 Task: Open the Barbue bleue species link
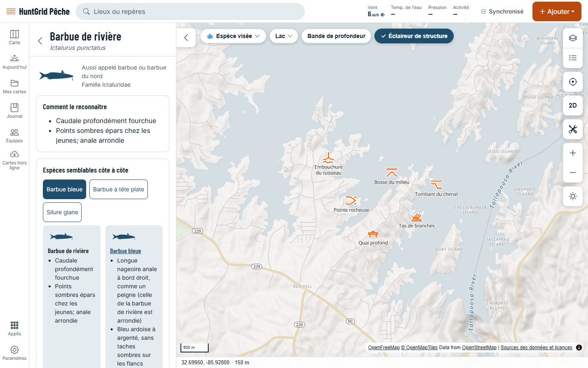tap(125, 251)
